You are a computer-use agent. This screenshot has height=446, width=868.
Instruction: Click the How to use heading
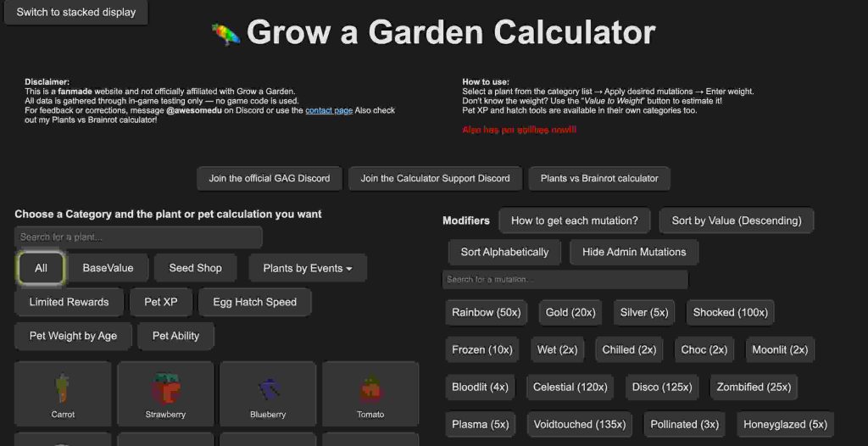click(x=486, y=82)
